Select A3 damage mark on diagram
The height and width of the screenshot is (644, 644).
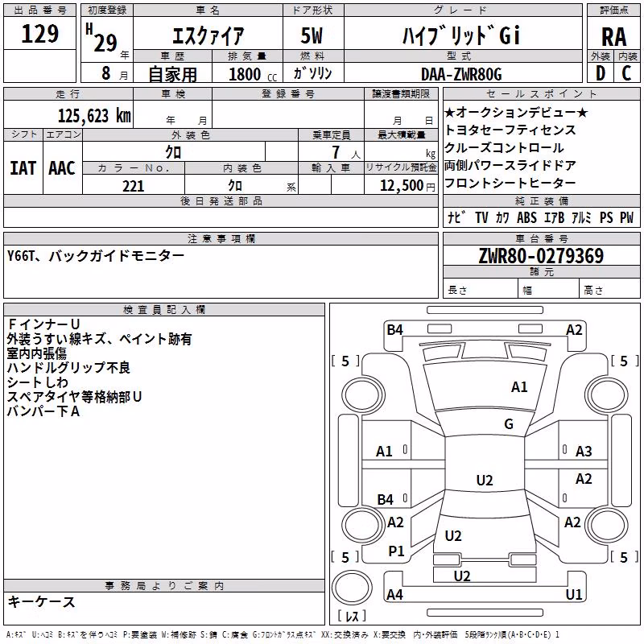(584, 452)
